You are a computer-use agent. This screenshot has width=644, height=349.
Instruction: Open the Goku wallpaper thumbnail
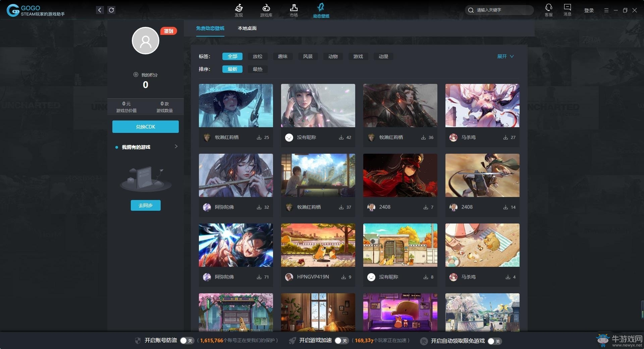pos(236,245)
